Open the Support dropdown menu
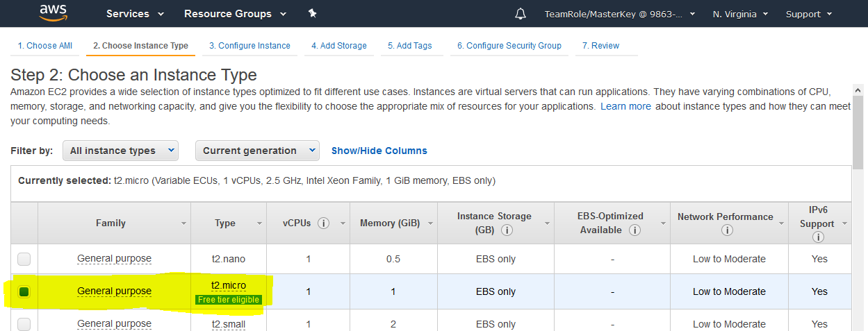 coord(808,14)
